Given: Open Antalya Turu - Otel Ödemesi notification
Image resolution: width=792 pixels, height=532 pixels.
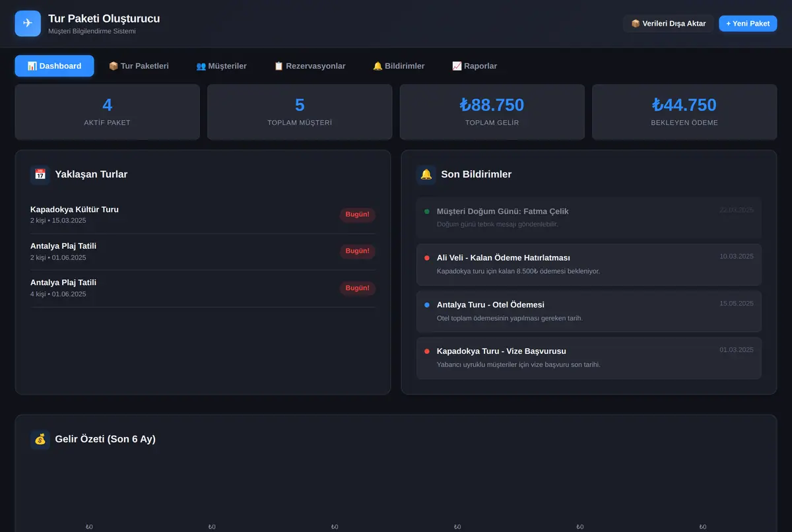Looking at the screenshot, I should (x=589, y=312).
